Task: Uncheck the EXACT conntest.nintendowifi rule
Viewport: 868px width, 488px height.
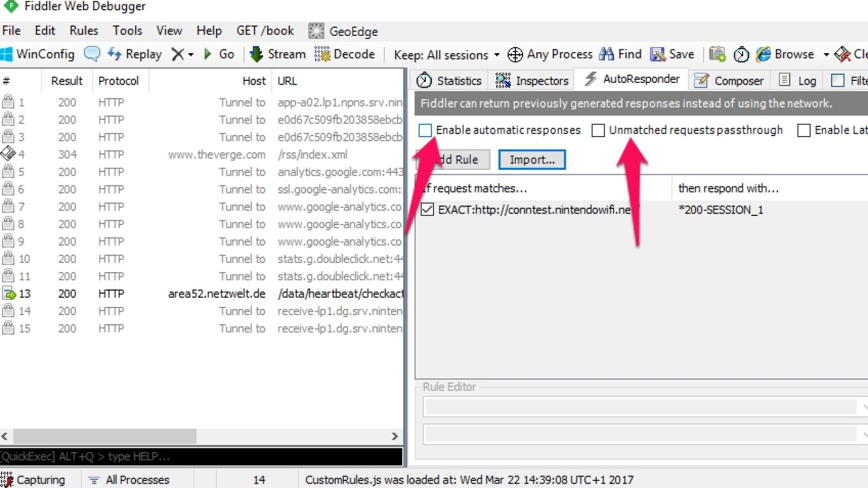Action: tap(428, 210)
